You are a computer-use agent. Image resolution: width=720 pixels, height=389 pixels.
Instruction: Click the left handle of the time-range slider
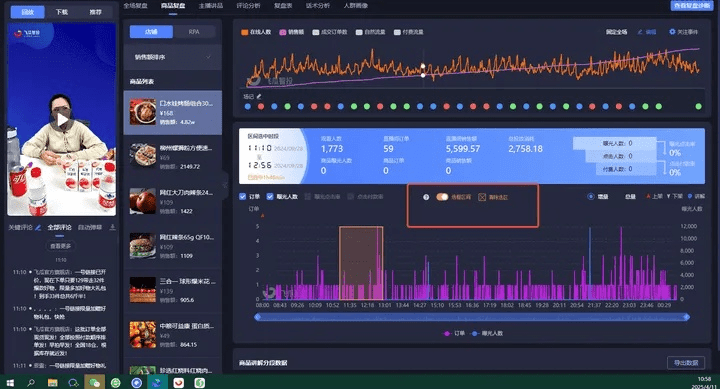tap(258, 317)
